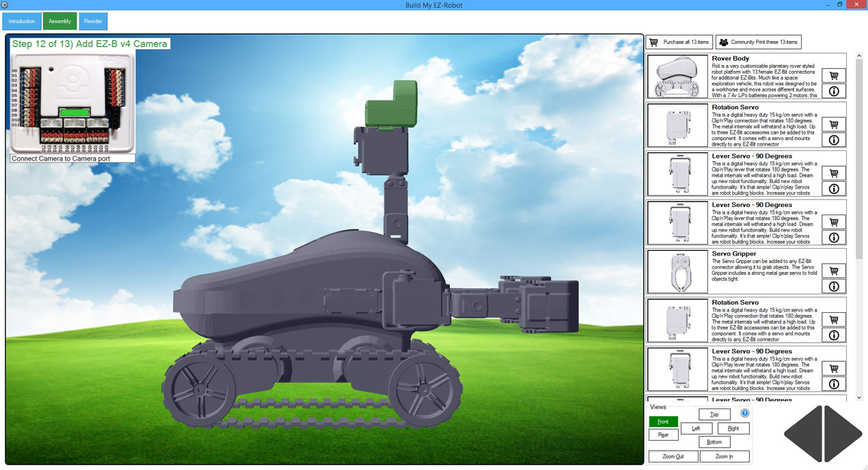Viewport: 868px width, 470px height.
Task: Select the Servo Gripper thumbnail
Action: click(x=678, y=272)
